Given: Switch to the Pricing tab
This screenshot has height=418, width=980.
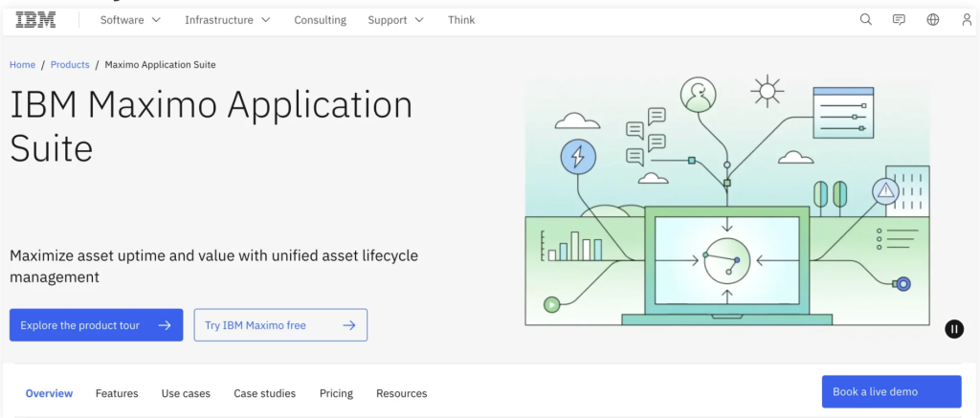Looking at the screenshot, I should pyautogui.click(x=336, y=394).
